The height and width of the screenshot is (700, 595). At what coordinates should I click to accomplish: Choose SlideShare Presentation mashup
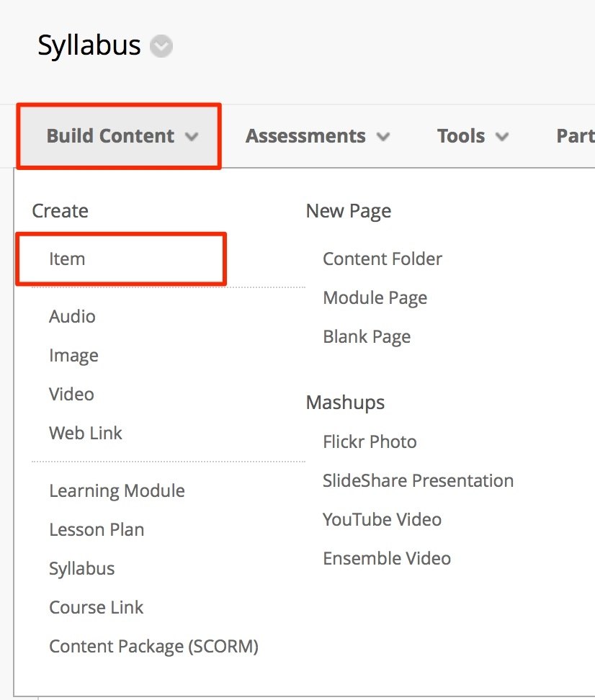[418, 481]
